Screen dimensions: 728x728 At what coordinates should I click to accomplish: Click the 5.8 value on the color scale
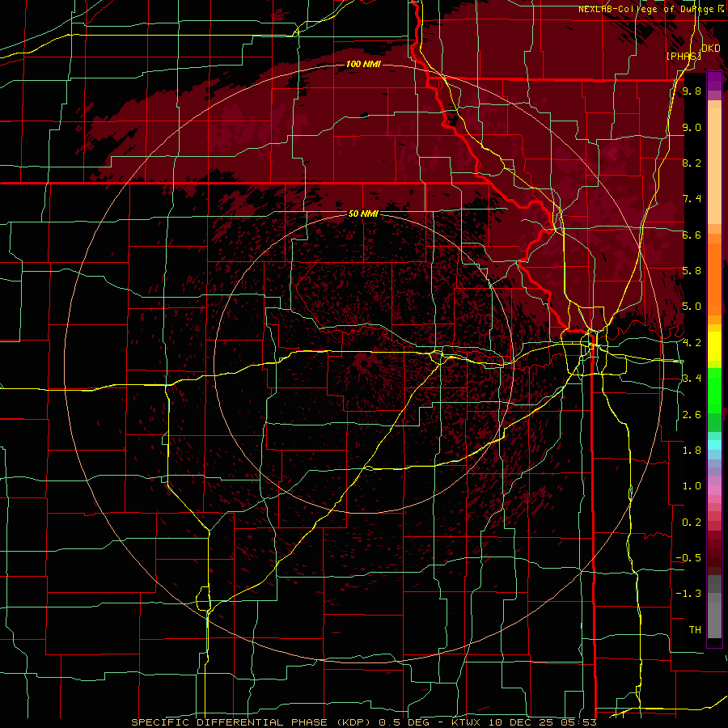pos(692,271)
